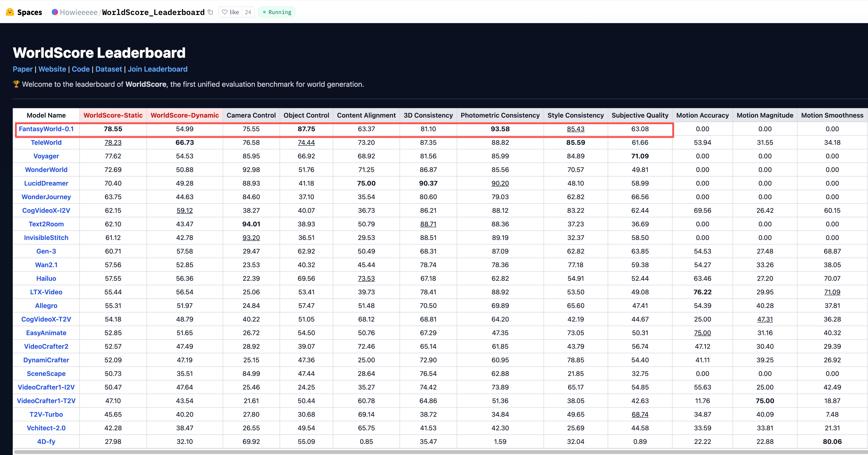This screenshot has width=868, height=455.
Task: Click the like count 24
Action: (x=248, y=12)
